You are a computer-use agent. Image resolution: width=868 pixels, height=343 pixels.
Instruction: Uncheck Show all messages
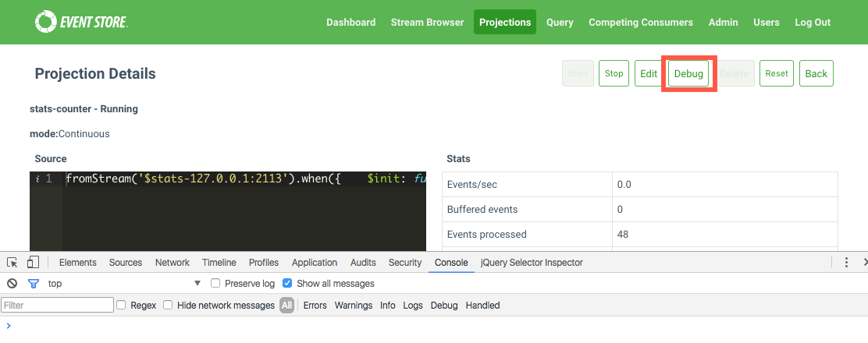coord(287,284)
